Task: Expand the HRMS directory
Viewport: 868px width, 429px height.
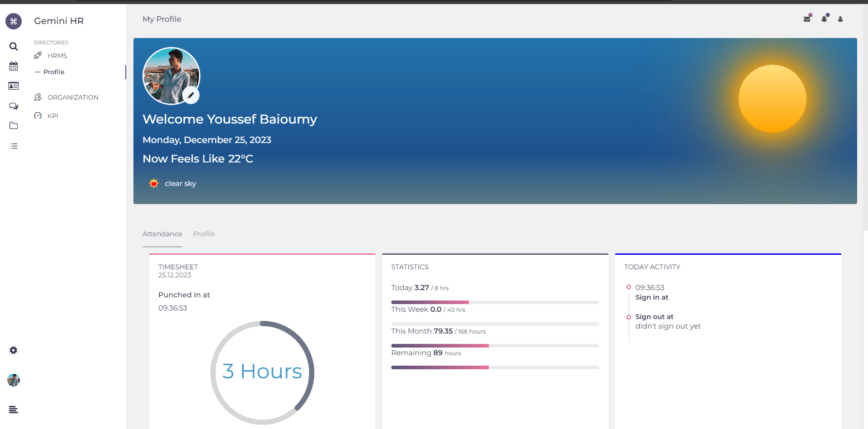Action: pyautogui.click(x=57, y=56)
